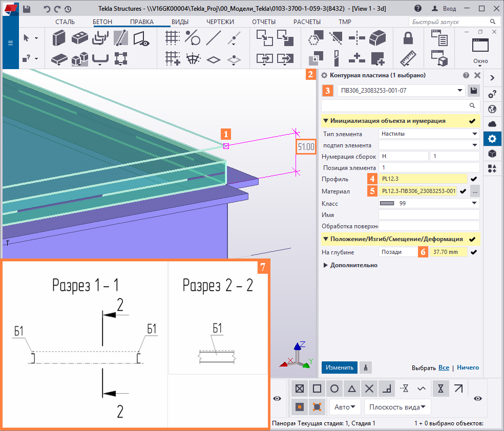Open the cloud icon in side pane
The width and height of the screenshot is (504, 431).
492,124
